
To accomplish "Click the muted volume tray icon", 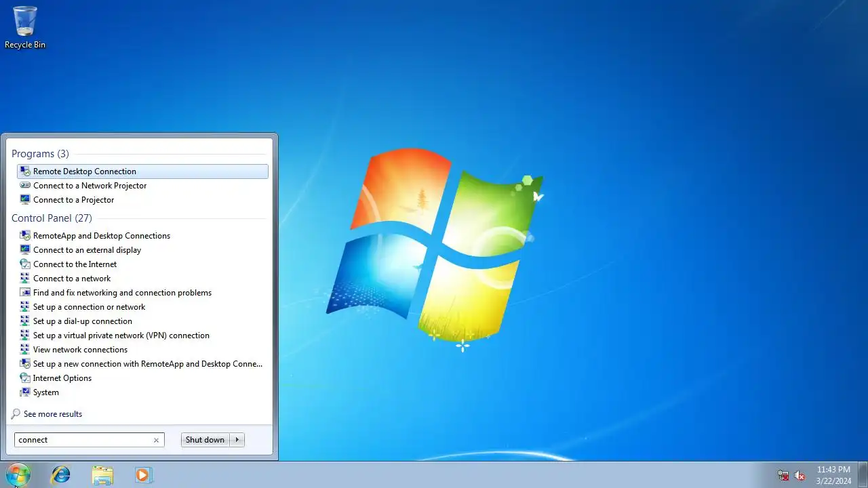I will [800, 475].
